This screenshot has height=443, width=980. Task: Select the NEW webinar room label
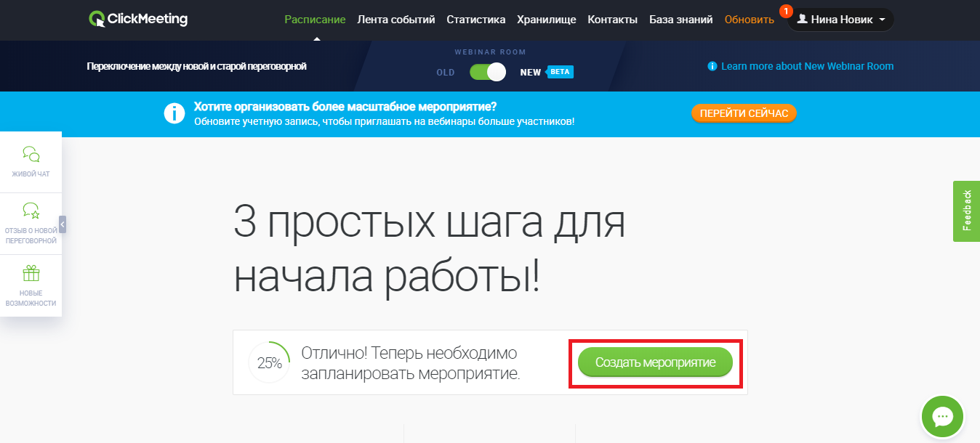click(x=530, y=73)
